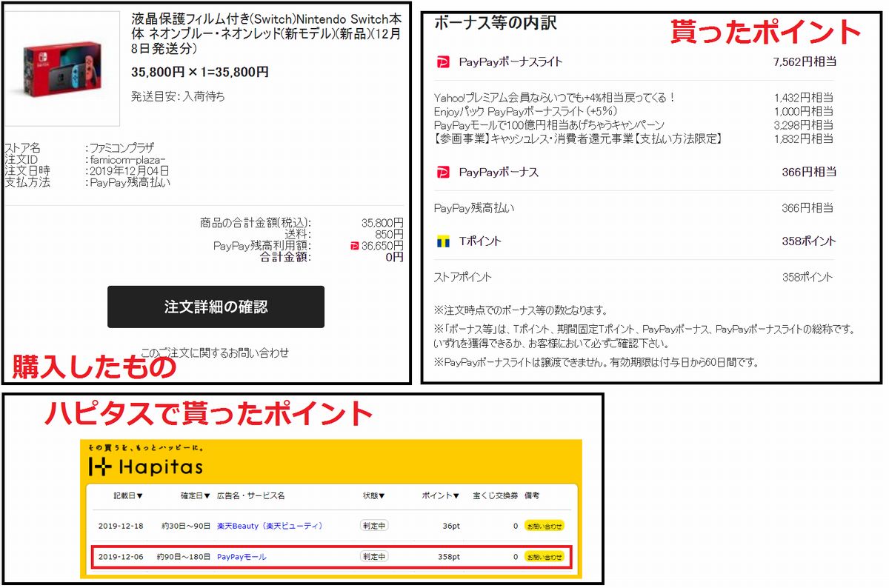Click the PayPayボーナス total 366円相当
Viewport: 889px width, 588px height.
click(809, 173)
